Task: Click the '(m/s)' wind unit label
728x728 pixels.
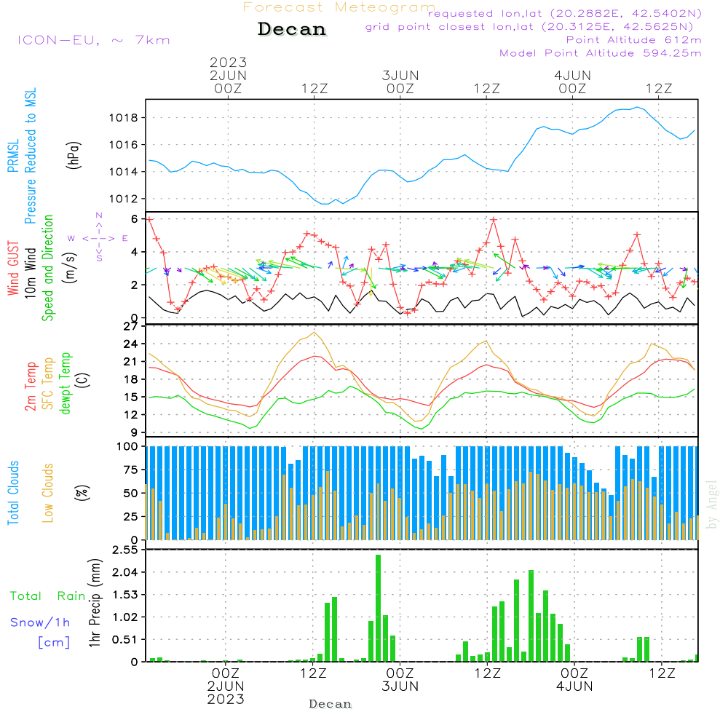Action: click(x=70, y=268)
